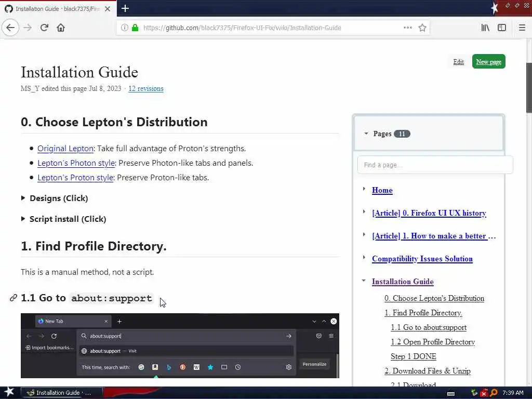Viewport: 532px width, 399px height.
Task: Select the Installation Guide browser tab
Action: coord(58,9)
